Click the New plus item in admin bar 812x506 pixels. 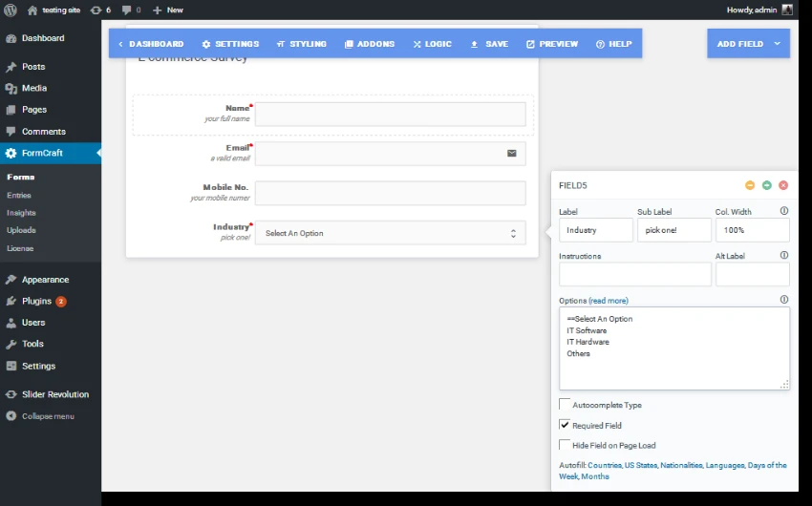168,10
